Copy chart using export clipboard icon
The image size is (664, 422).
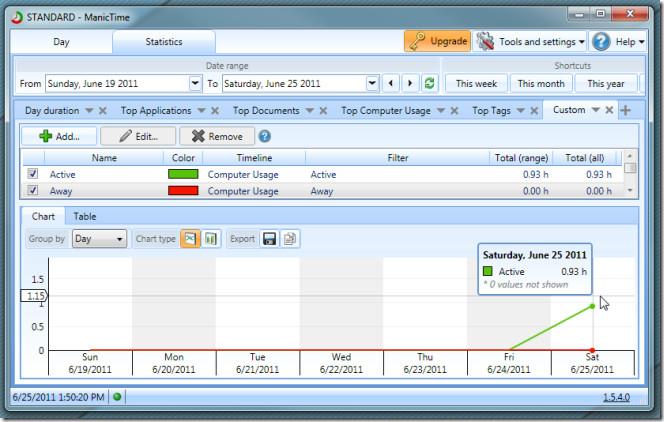[x=289, y=239]
